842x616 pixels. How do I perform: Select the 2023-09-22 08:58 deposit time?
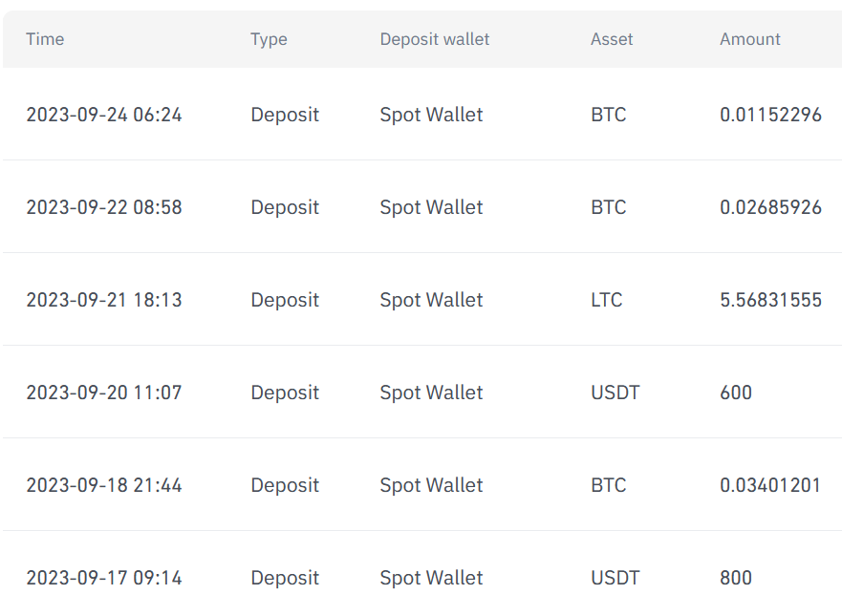point(103,207)
